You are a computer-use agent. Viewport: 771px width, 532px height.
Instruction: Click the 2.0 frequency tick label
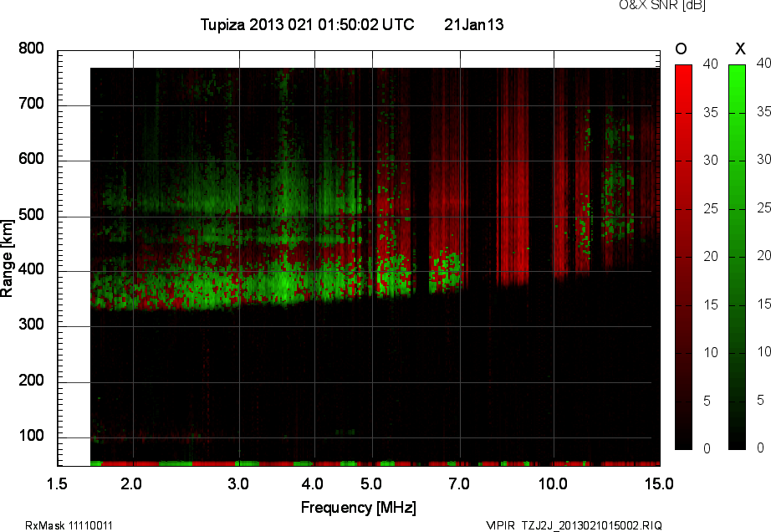[x=131, y=483]
